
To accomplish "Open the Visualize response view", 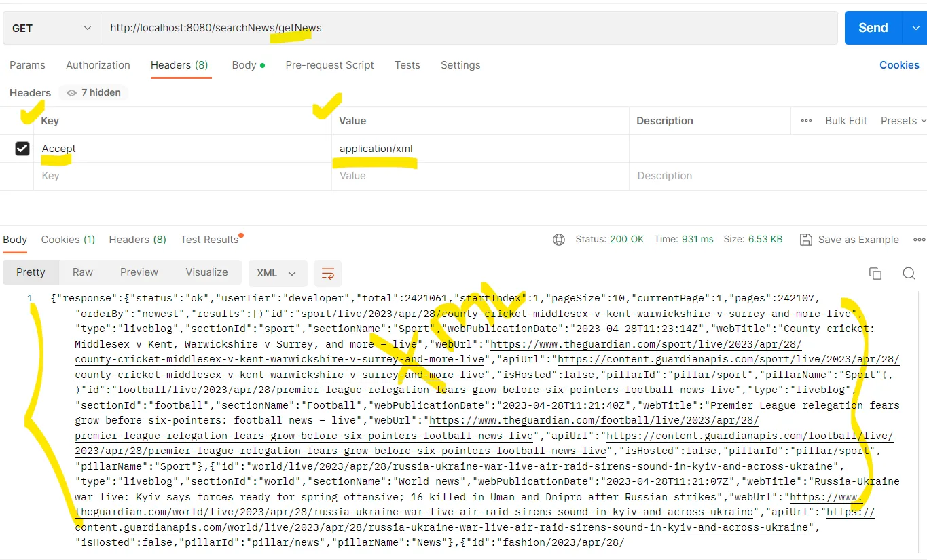I will pyautogui.click(x=206, y=272).
